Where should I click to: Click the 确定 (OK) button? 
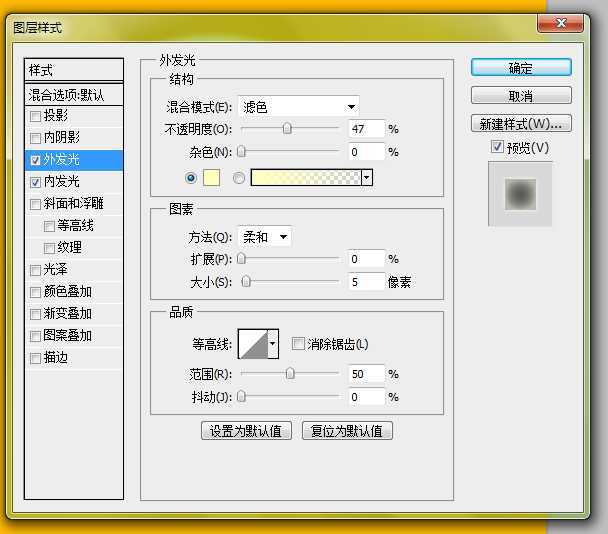(x=521, y=68)
